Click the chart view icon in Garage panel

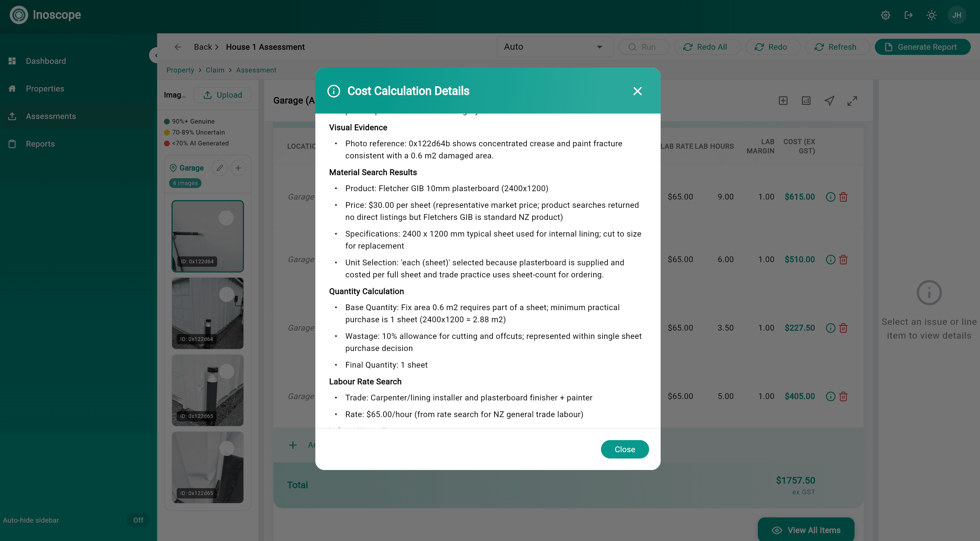coord(806,101)
